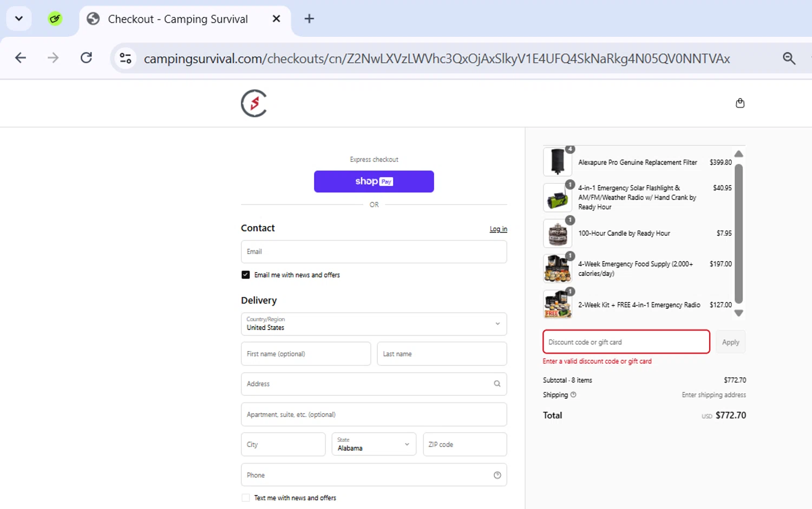Open the Country/Region dropdown
The width and height of the screenshot is (812, 509).
(374, 324)
